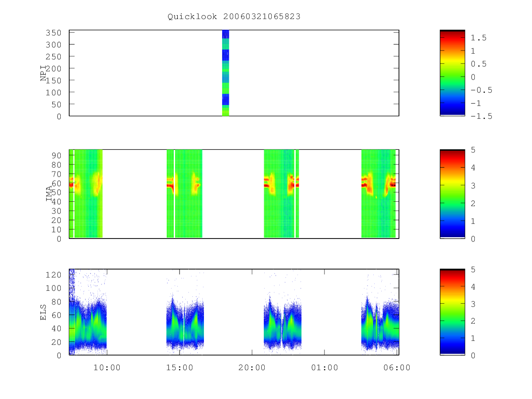Click the 200 tick on NPI axis
The height and width of the screenshot is (399, 532).
click(53, 68)
